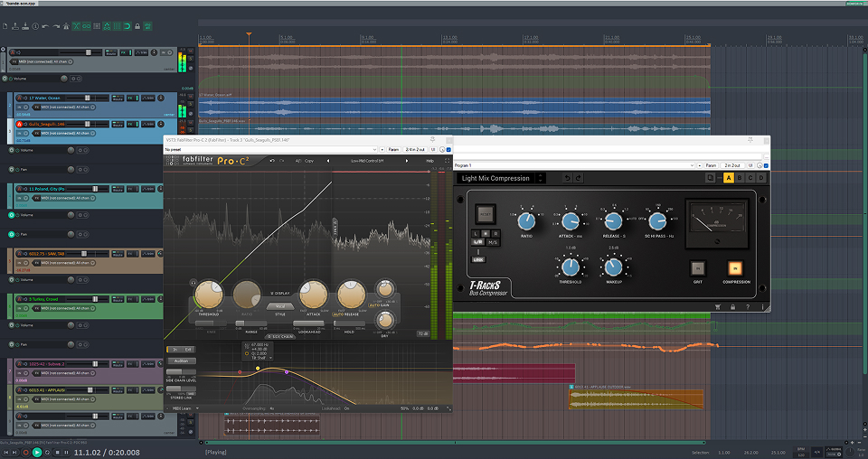Enable LINK button on T-RackS compressor

click(x=478, y=259)
